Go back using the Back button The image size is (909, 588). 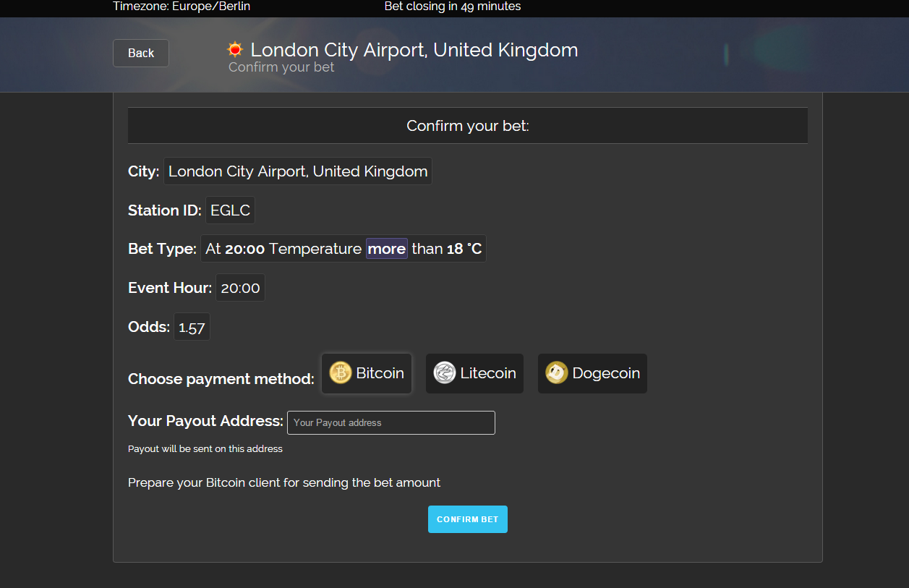pyautogui.click(x=141, y=53)
